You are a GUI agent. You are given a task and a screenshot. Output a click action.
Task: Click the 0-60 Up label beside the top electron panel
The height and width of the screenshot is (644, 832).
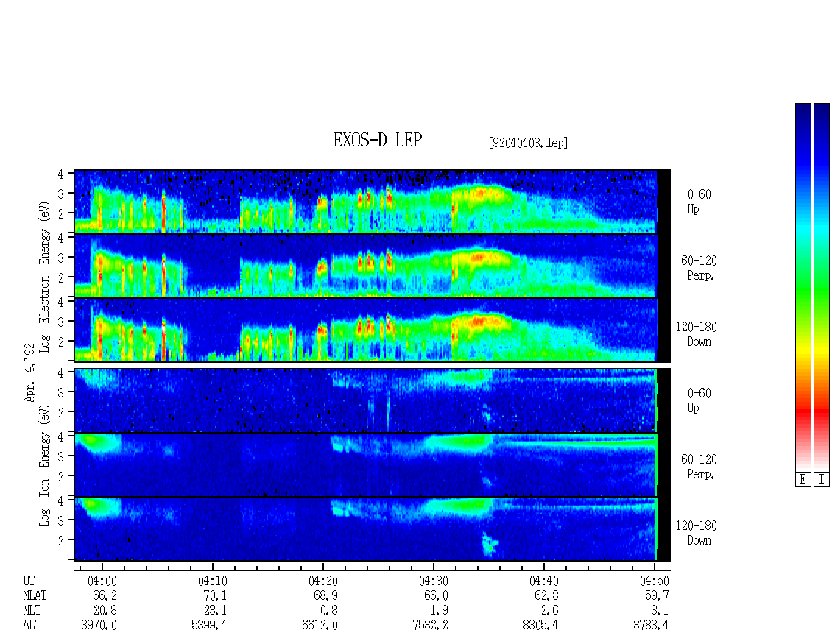point(699,202)
